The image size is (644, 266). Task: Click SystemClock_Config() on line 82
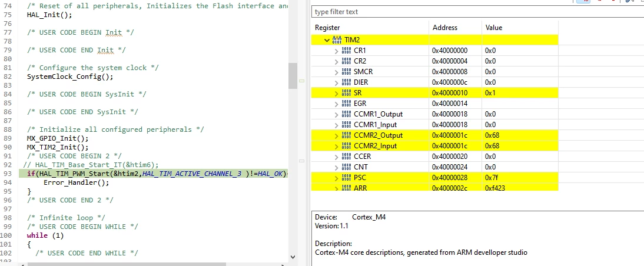click(x=70, y=77)
